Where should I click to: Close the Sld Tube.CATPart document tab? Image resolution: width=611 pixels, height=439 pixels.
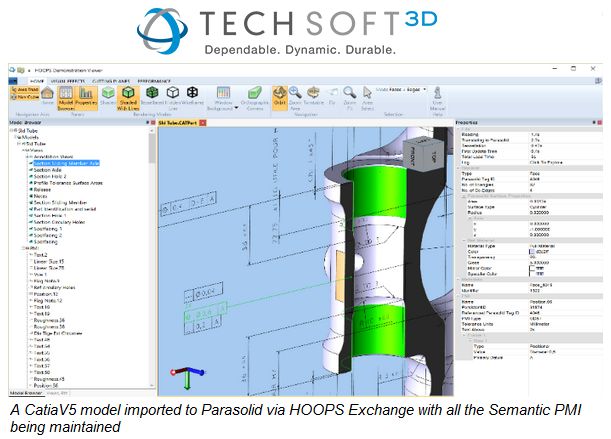click(x=203, y=123)
